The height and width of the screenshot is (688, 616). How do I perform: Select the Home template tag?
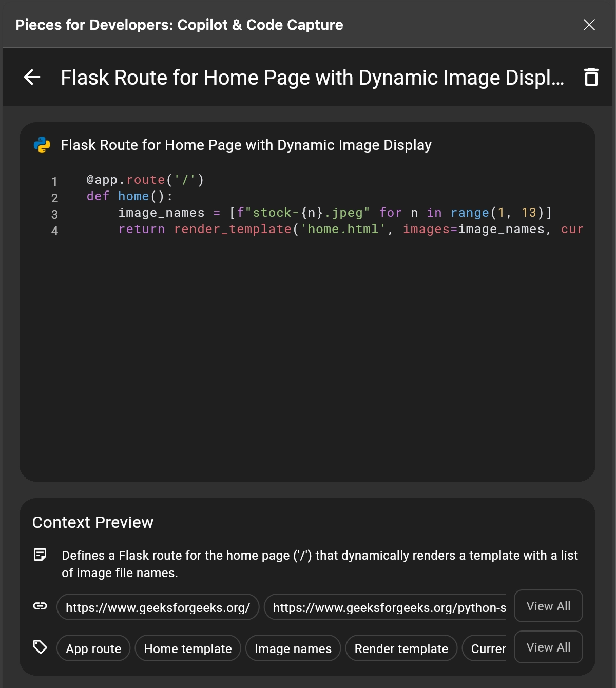click(x=187, y=648)
